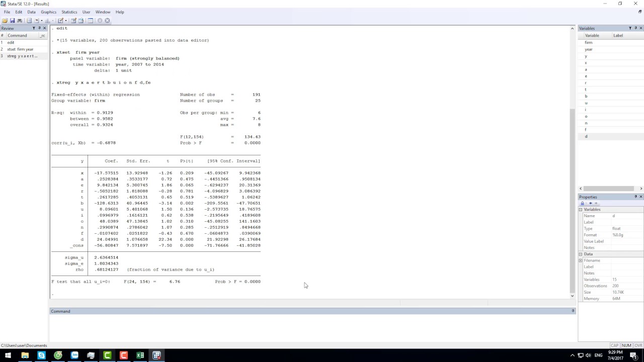The width and height of the screenshot is (644, 362).
Task: Select variable 'd' in Variables list
Action: (610, 136)
